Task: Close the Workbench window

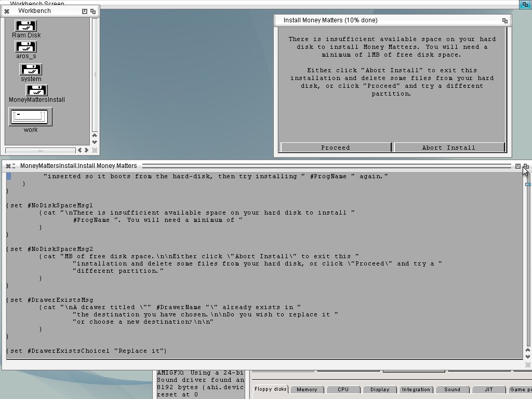Action: click(7, 11)
